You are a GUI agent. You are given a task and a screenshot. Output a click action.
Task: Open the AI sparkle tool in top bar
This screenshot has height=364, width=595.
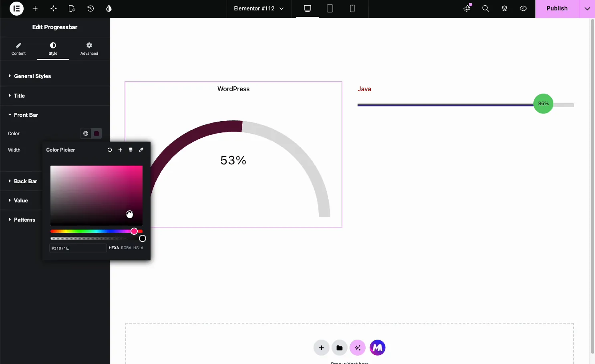54,8
